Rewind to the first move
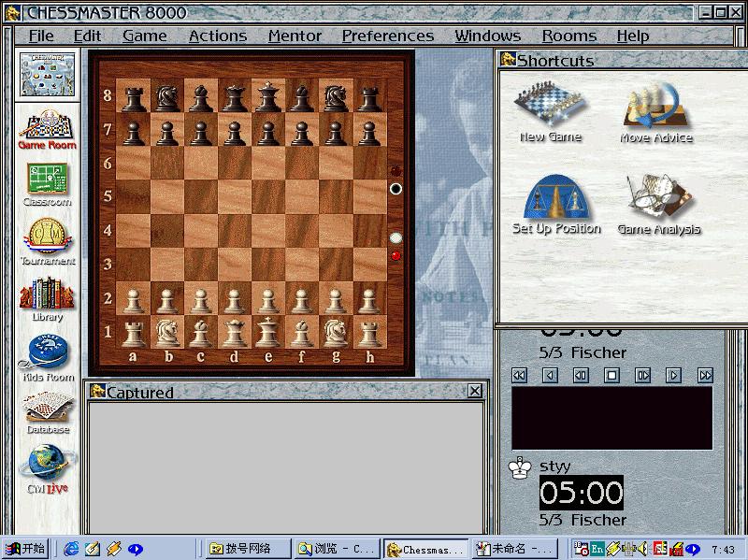 point(519,376)
